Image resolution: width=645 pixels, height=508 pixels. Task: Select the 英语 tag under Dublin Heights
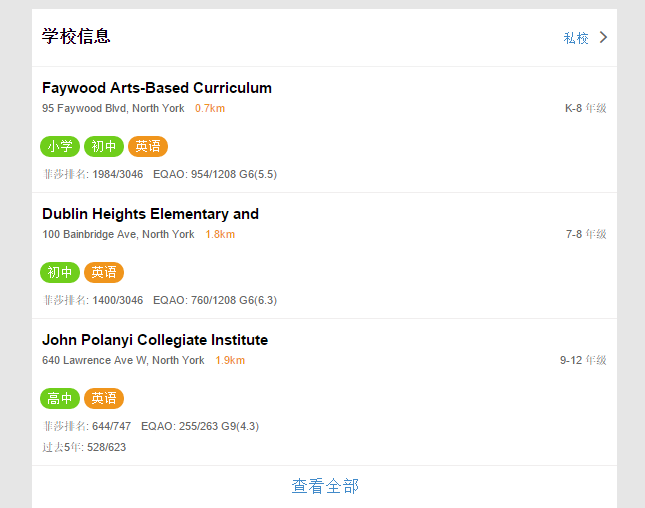[x=104, y=273]
